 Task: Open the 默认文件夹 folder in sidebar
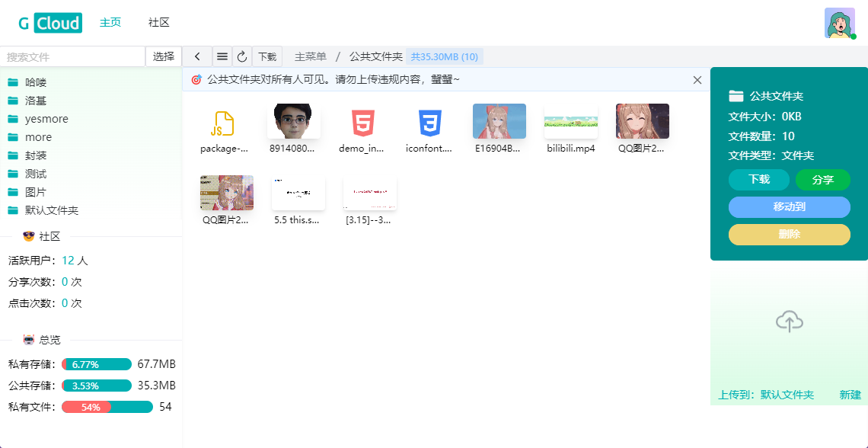tap(51, 210)
